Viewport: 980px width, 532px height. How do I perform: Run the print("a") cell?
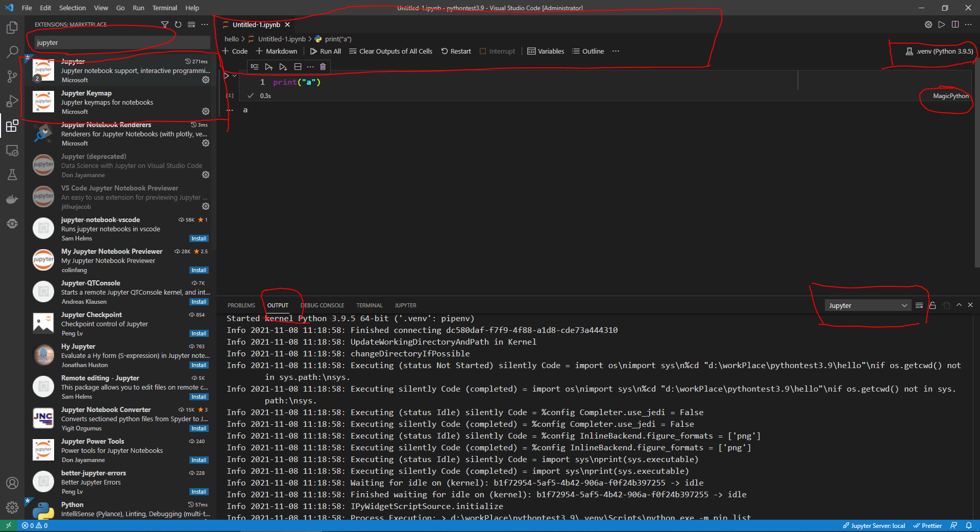tap(227, 76)
